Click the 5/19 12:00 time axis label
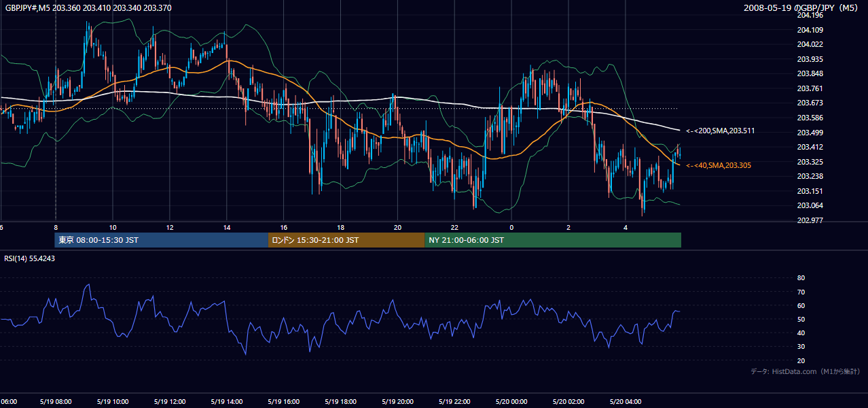868x408 pixels. (x=170, y=401)
